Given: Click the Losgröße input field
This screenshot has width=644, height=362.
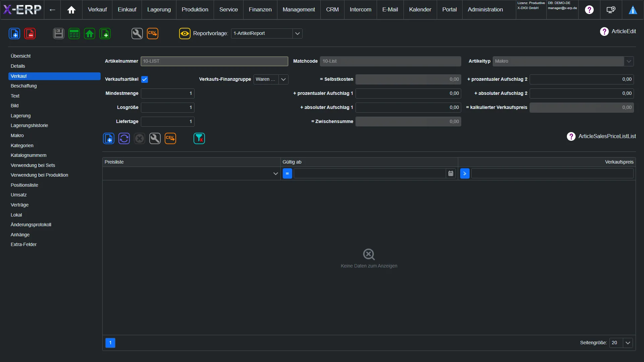Looking at the screenshot, I should tap(168, 108).
